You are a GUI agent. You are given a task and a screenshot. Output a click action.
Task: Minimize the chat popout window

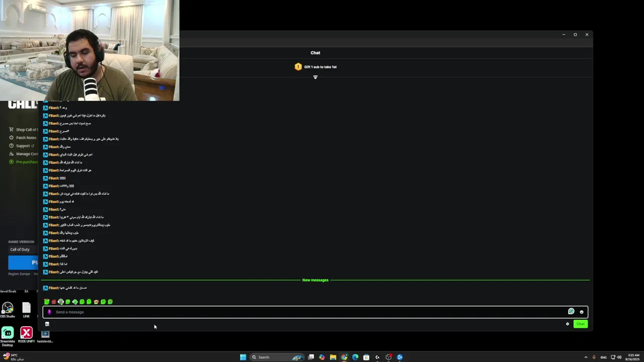click(563, 35)
